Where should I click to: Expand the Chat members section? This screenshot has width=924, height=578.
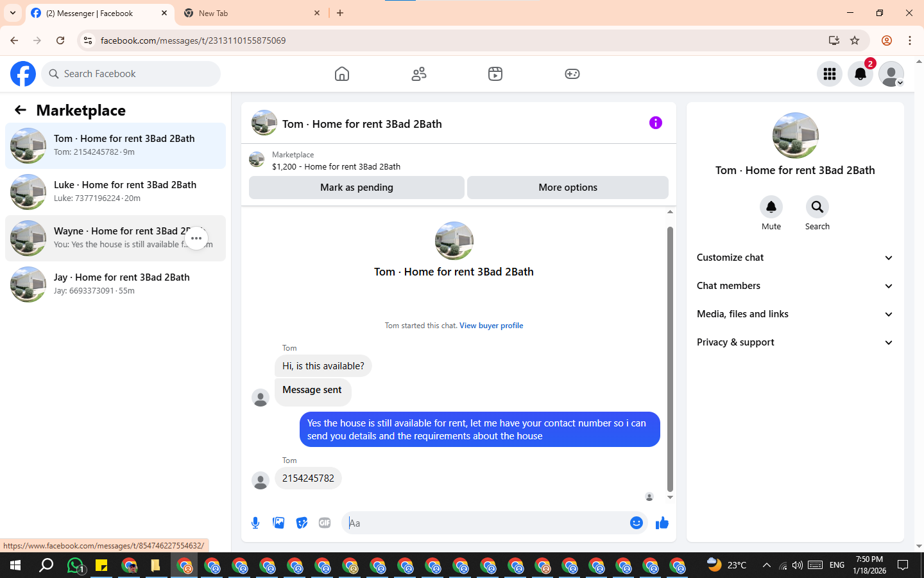[x=795, y=286]
